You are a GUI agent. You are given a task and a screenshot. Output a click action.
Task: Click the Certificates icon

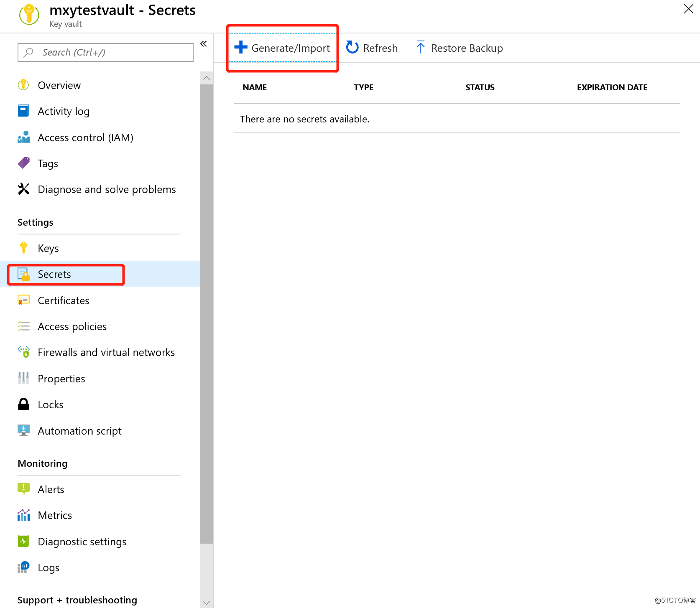23,300
